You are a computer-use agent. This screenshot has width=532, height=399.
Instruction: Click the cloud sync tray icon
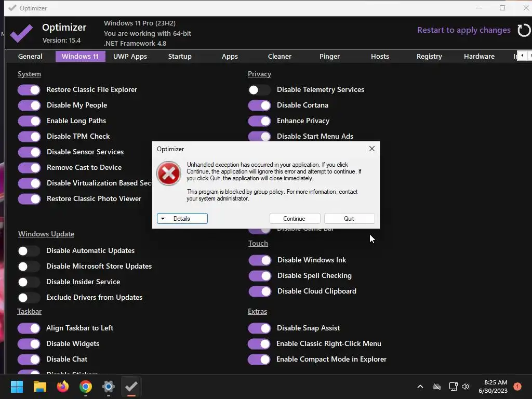coord(437,387)
